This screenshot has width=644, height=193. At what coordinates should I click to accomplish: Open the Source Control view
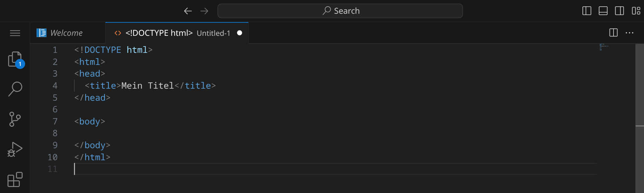[15, 119]
